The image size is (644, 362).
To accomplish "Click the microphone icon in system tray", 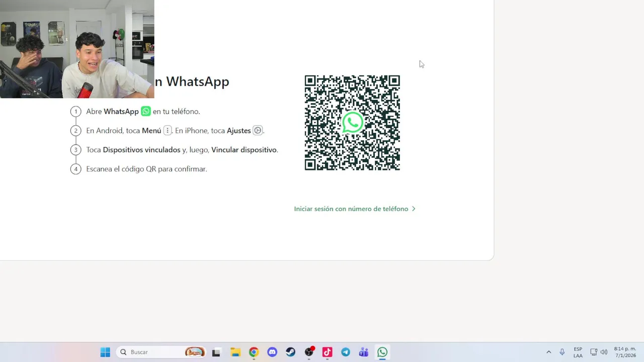I will pos(562,352).
